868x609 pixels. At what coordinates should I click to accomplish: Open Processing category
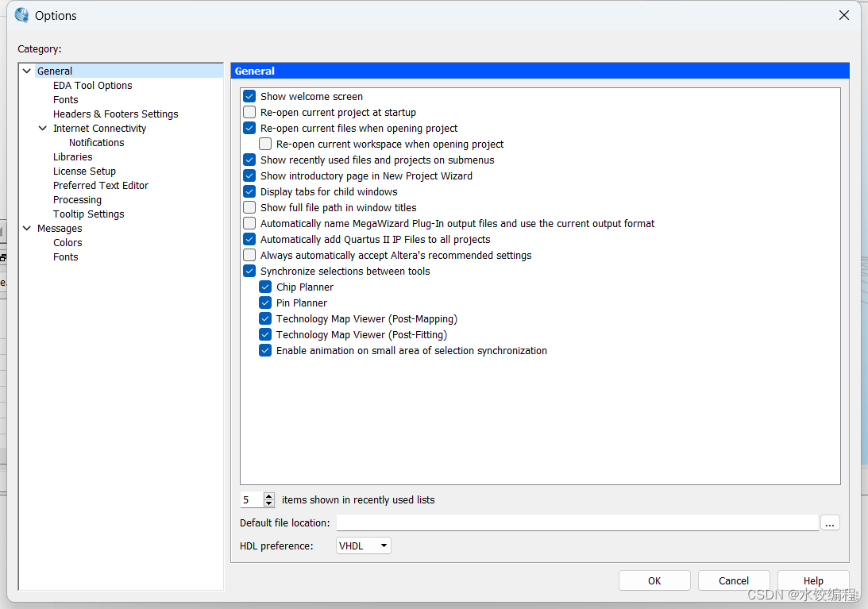click(x=77, y=200)
